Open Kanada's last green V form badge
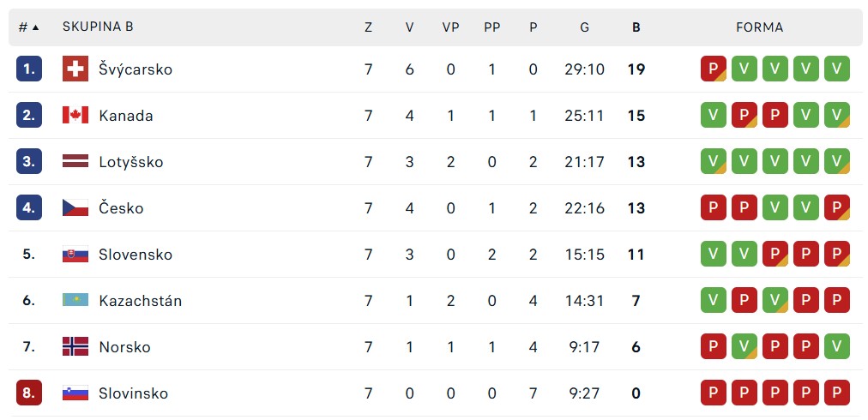 click(x=836, y=115)
